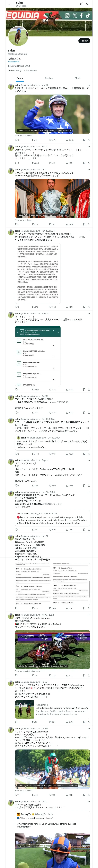Image resolution: width=98 pixels, height=868 pixels.
Task: Open search on saku's profile
Action: [x=88, y=4]
